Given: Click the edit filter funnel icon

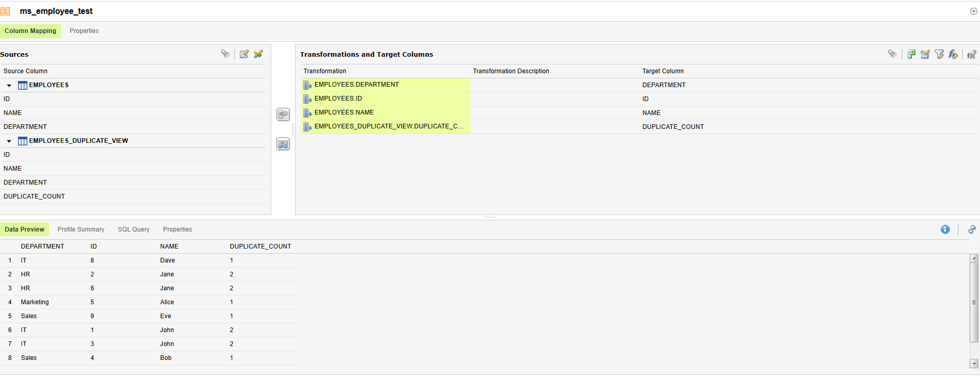Looking at the screenshot, I should pos(939,54).
